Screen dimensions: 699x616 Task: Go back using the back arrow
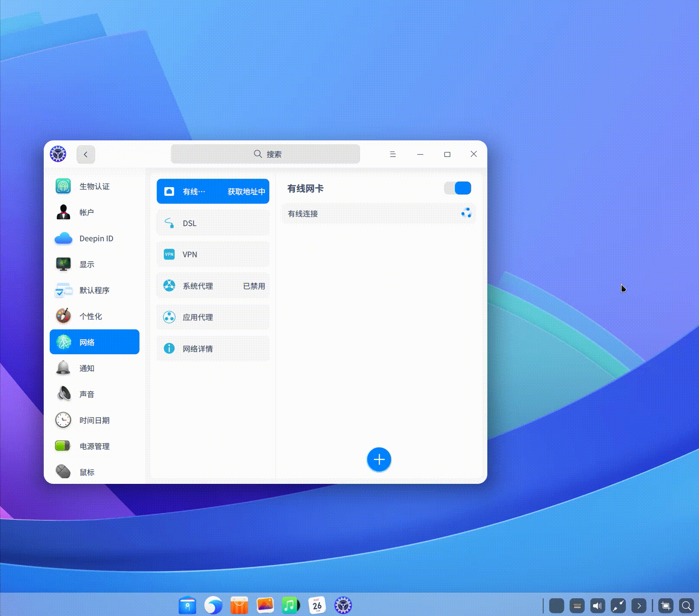click(86, 155)
